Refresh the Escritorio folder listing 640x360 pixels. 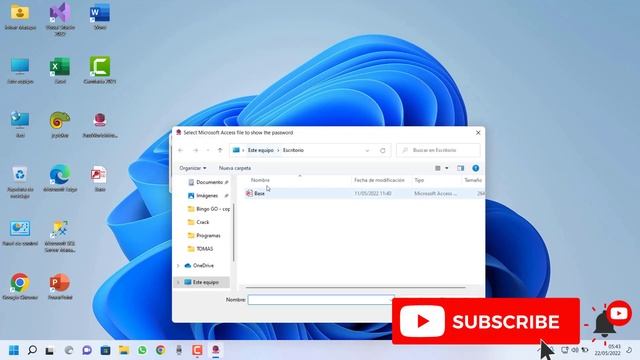[382, 150]
